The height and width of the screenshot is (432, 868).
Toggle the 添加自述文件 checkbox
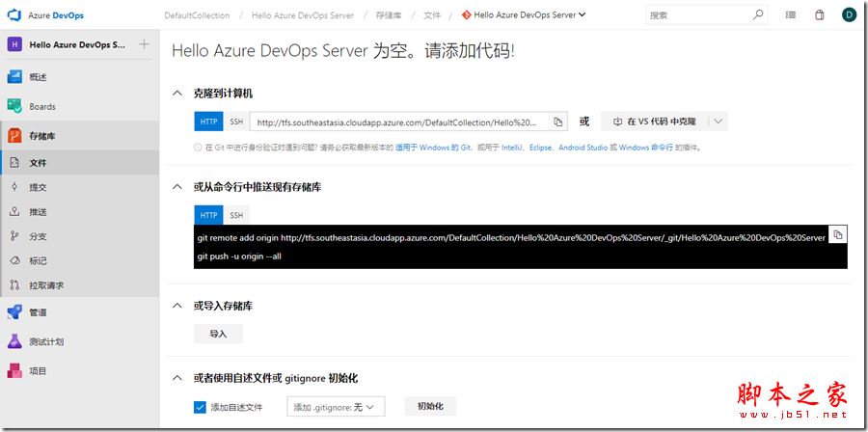200,407
